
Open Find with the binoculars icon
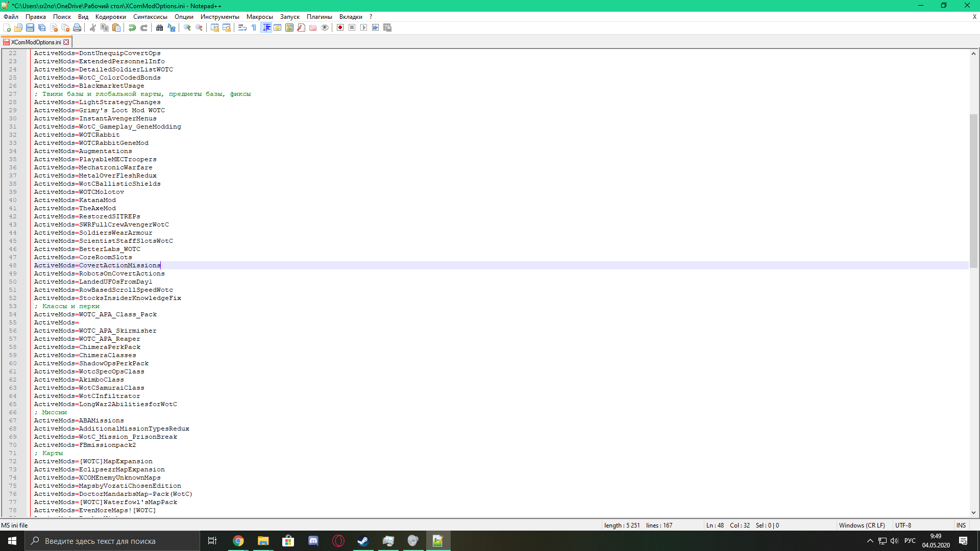160,28
